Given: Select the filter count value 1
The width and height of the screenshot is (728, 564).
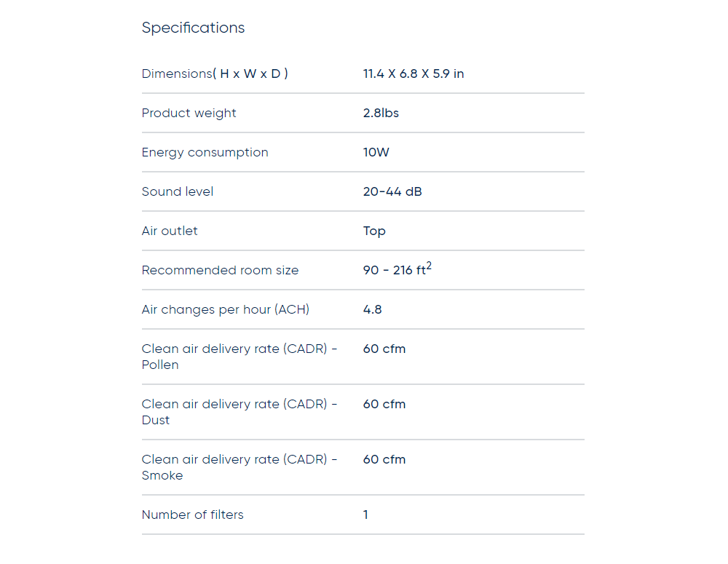Looking at the screenshot, I should click(365, 515).
